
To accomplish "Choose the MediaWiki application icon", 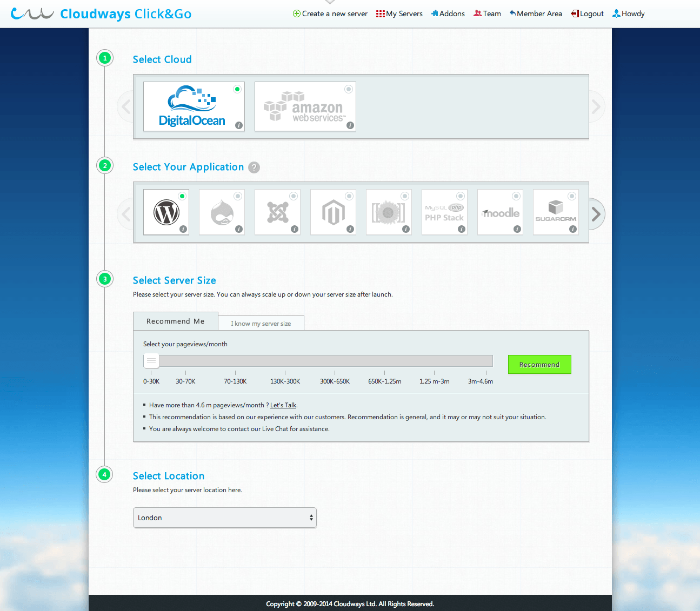I will [389, 212].
